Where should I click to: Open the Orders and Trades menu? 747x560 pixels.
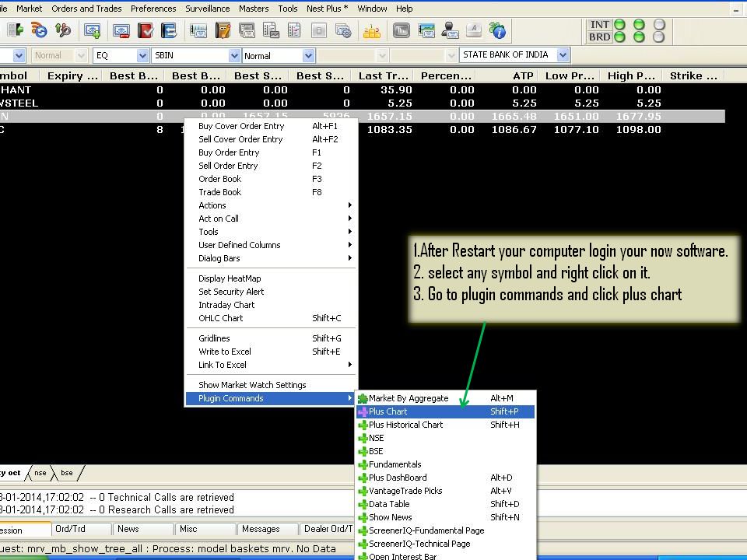(x=86, y=9)
